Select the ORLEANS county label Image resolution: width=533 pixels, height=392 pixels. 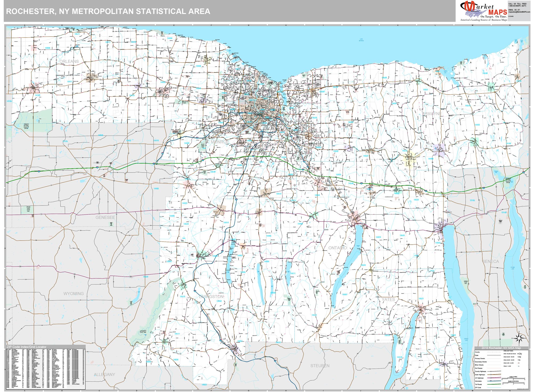click(69, 61)
